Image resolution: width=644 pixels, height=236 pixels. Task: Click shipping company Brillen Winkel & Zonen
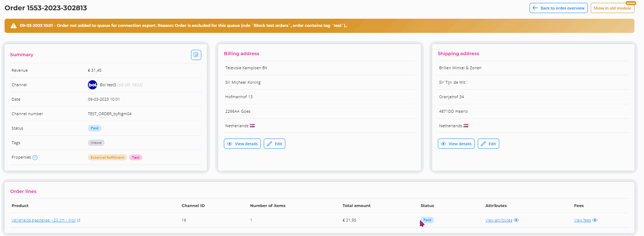point(460,68)
